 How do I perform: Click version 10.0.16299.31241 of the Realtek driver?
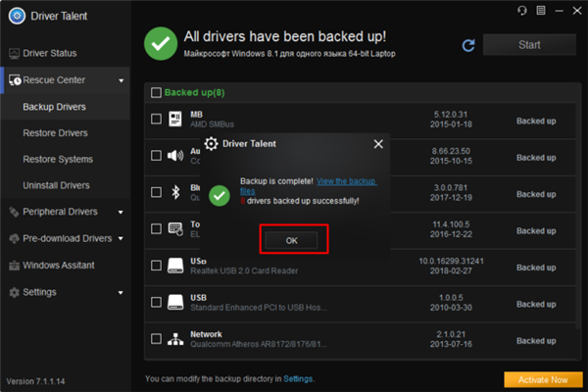coord(451,261)
